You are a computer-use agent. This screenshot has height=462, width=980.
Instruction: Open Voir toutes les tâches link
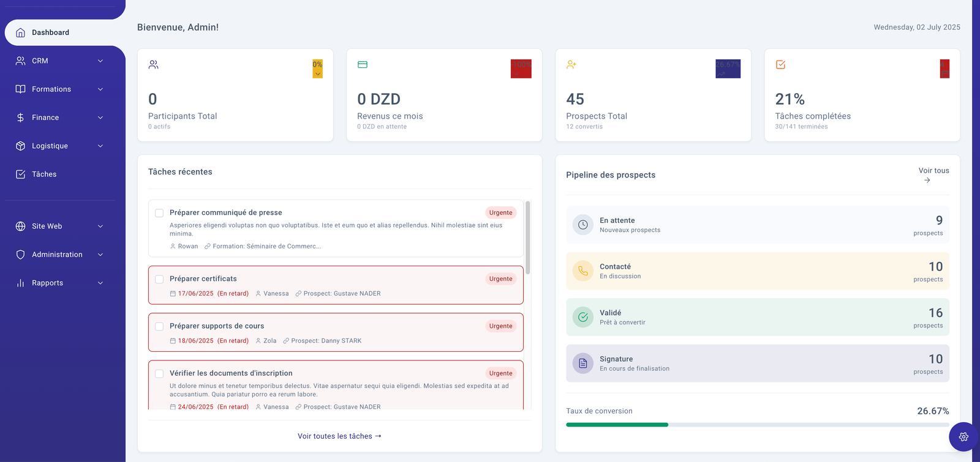point(339,436)
